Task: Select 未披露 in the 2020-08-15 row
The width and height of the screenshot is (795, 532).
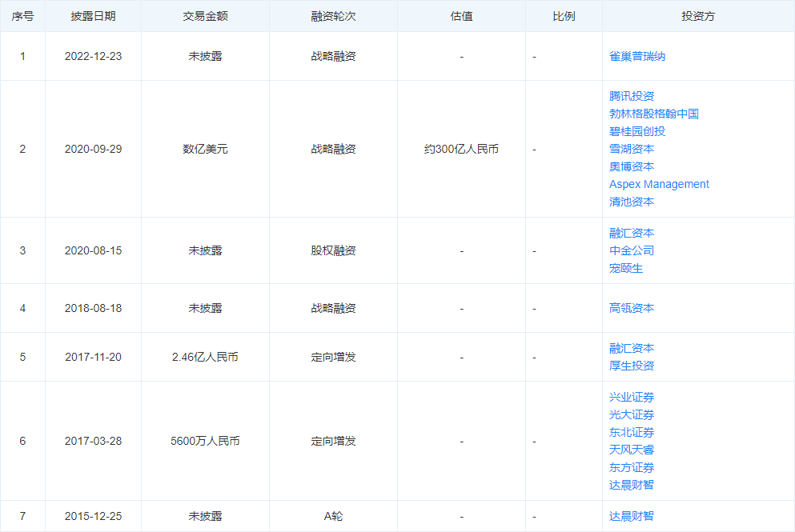Action: pos(205,251)
